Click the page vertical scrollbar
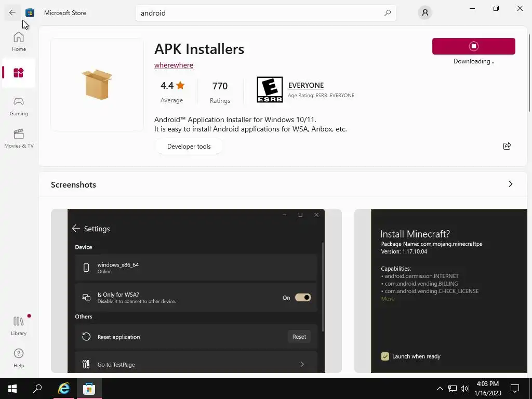Image resolution: width=532 pixels, height=399 pixels. click(529, 73)
